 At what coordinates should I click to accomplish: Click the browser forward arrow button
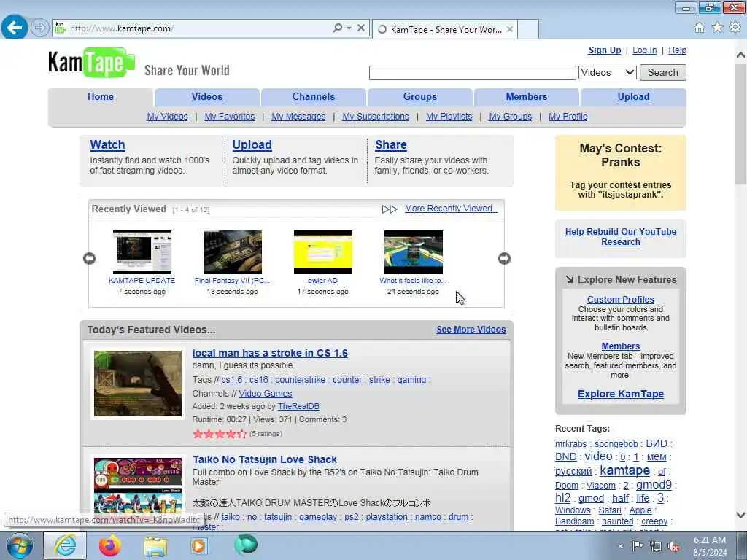coord(40,28)
